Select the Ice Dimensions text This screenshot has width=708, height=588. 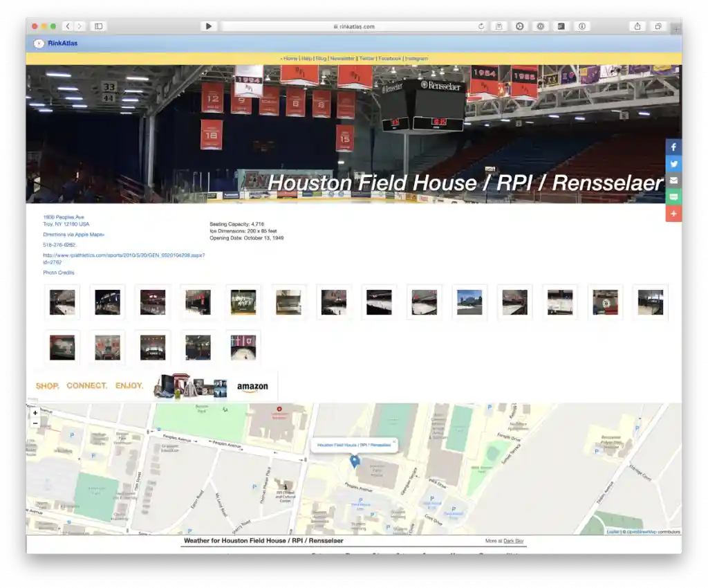pos(243,231)
